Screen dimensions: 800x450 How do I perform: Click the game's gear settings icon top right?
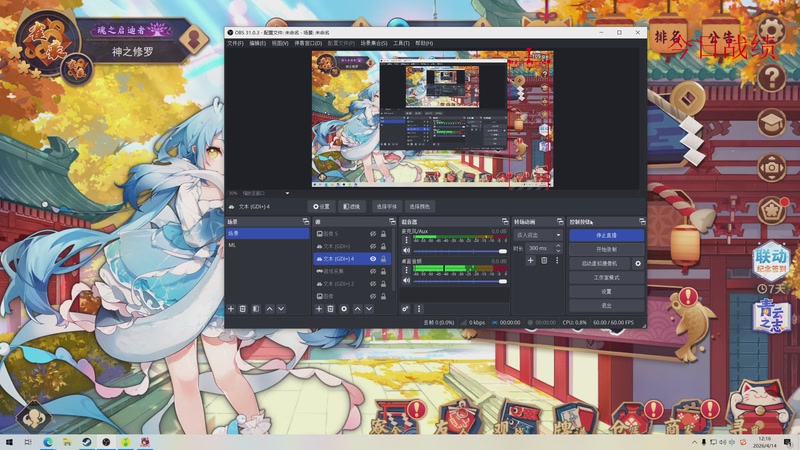click(771, 30)
